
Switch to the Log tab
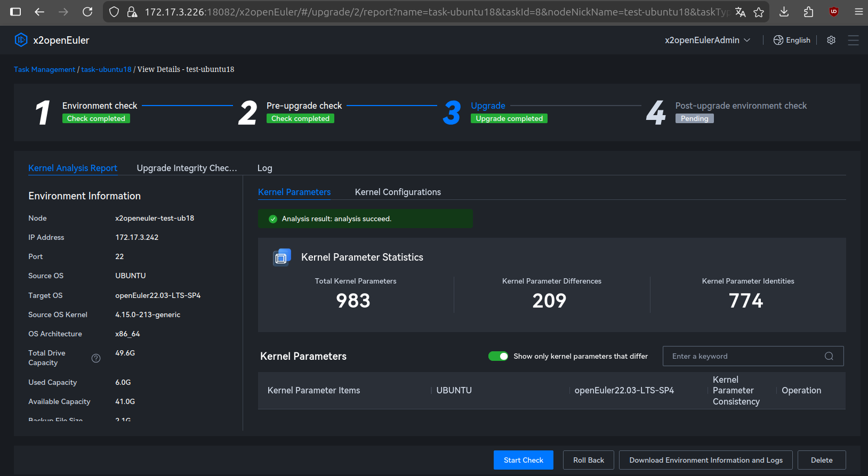pos(264,168)
